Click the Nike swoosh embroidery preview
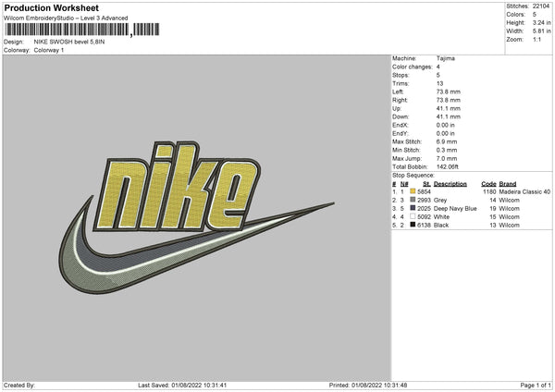 [196, 217]
